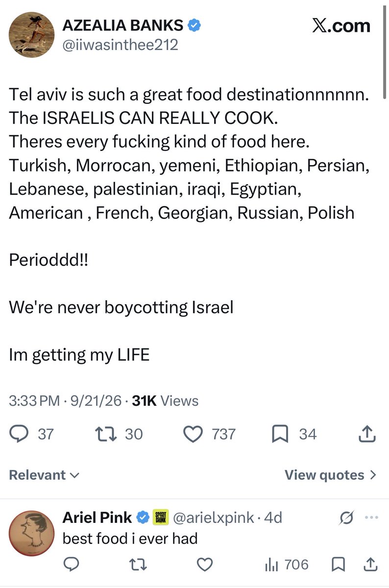Open View quotes chevron link
Image resolution: width=389 pixels, height=588 pixels.
pyautogui.click(x=331, y=475)
